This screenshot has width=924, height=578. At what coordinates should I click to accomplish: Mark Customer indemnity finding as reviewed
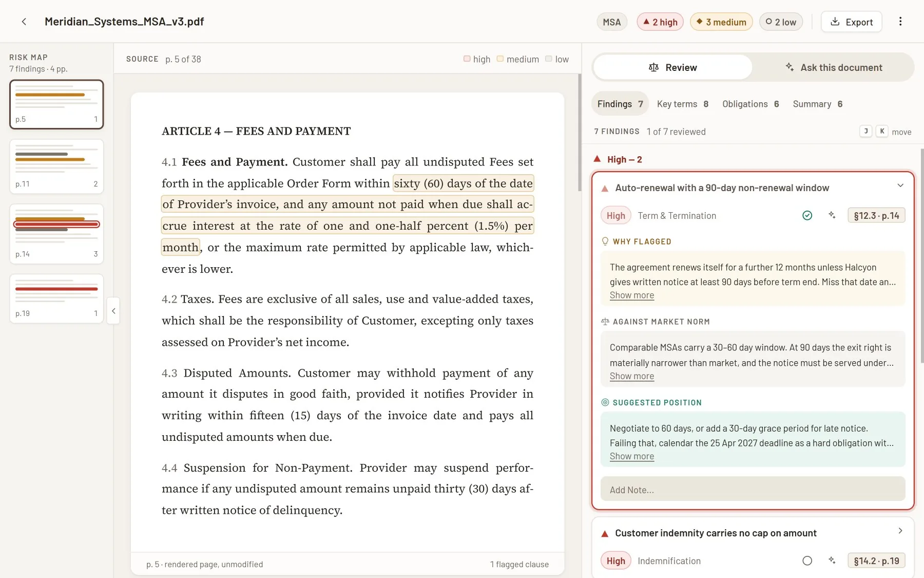[807, 561]
